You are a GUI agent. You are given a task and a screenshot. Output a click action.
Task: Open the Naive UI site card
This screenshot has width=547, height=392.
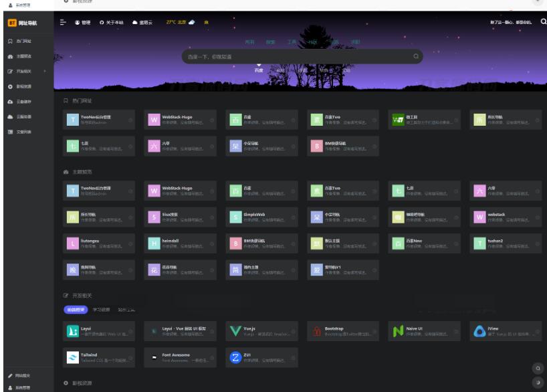pos(424,331)
